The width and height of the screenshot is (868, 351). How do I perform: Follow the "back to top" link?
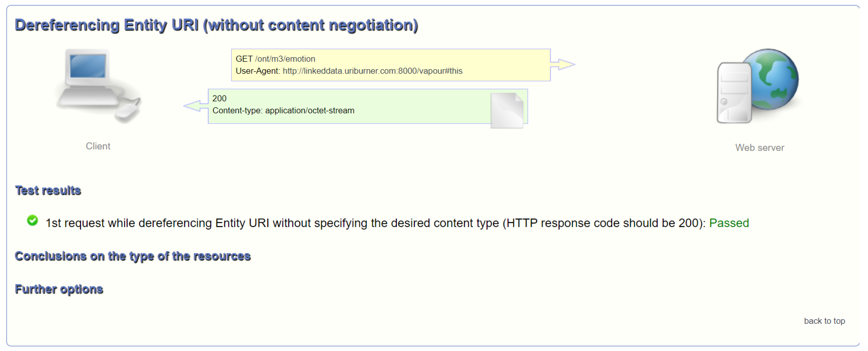pyautogui.click(x=824, y=321)
